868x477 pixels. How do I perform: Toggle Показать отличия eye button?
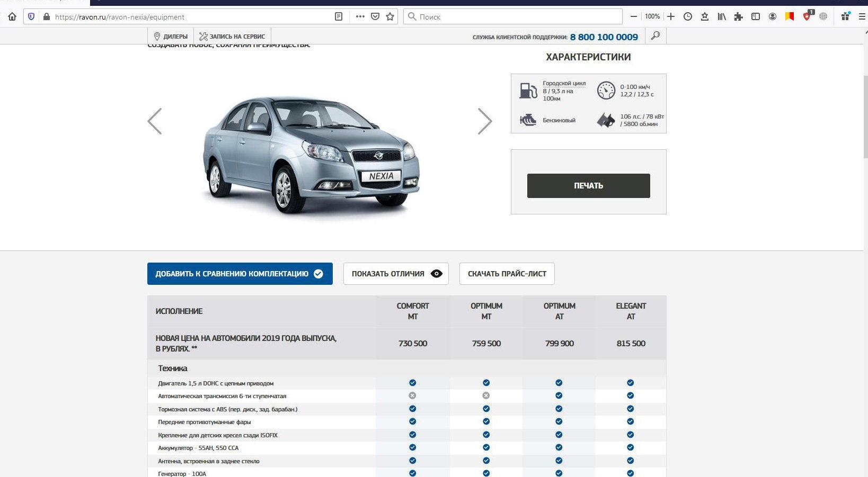click(395, 274)
